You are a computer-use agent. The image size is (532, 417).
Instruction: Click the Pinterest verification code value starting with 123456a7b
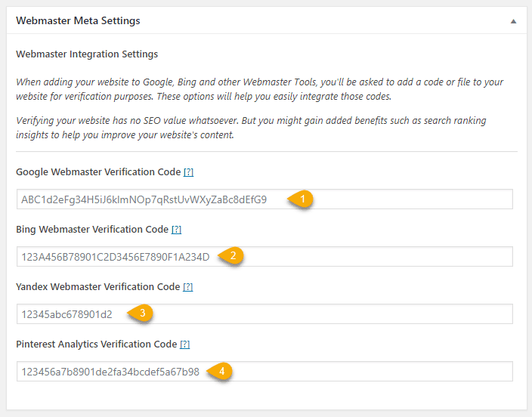click(110, 372)
